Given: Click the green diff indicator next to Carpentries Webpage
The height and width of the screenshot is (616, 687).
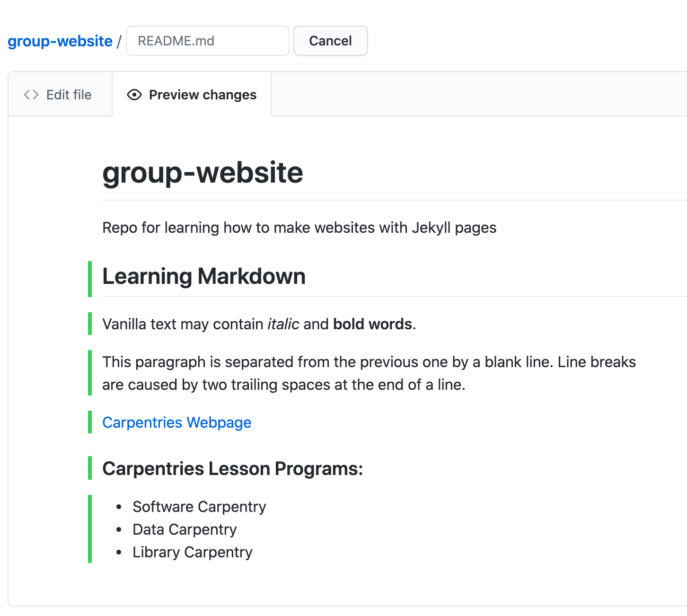Looking at the screenshot, I should [90, 422].
